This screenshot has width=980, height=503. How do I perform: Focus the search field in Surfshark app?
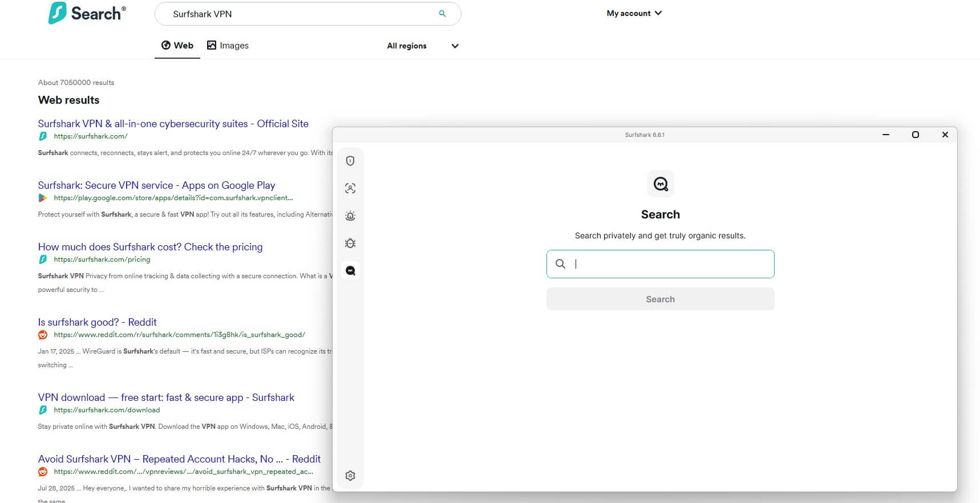(x=670, y=264)
